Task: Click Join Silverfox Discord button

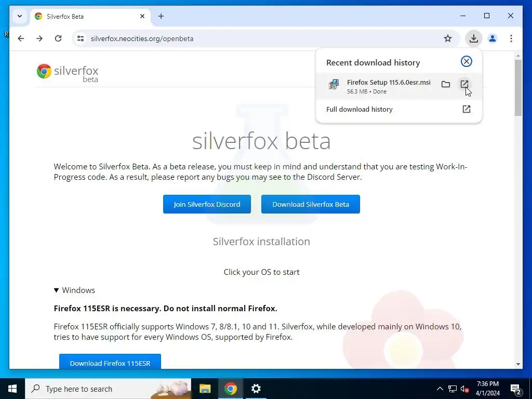Action: tap(207, 204)
